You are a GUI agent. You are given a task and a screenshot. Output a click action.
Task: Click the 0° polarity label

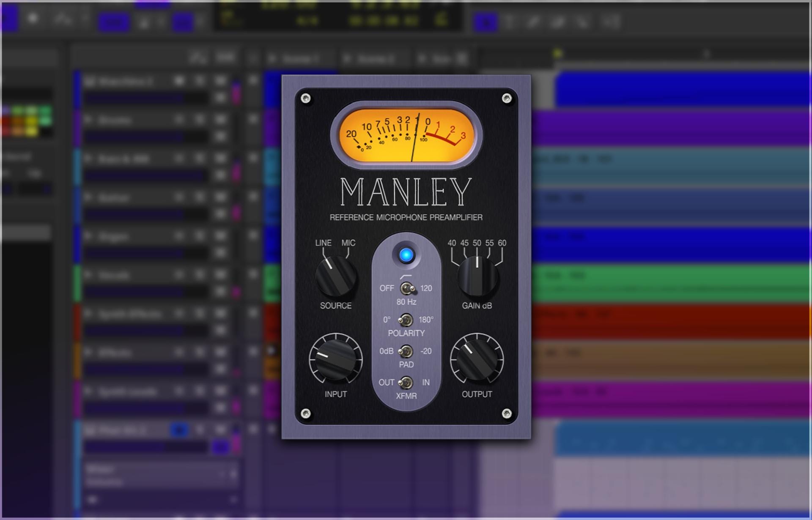[387, 320]
